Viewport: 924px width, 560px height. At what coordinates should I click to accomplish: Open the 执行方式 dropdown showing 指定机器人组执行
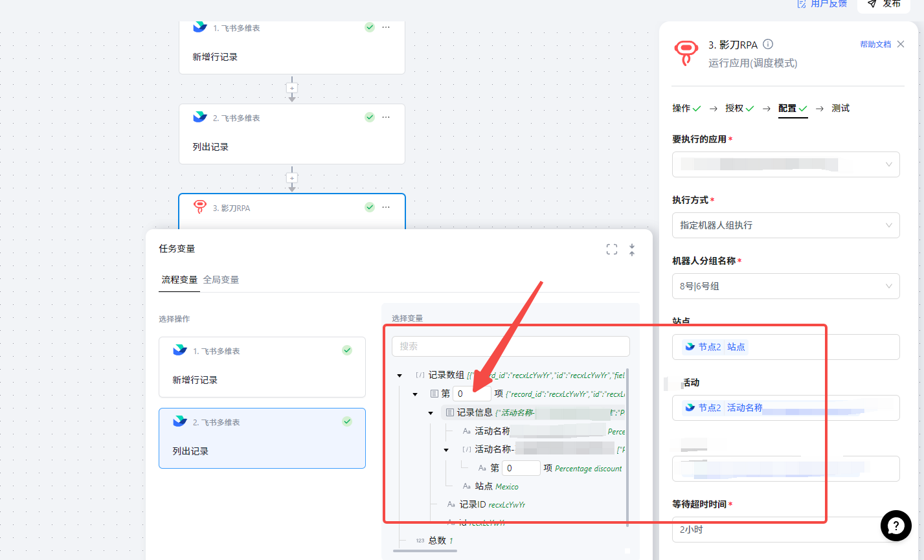pos(786,225)
